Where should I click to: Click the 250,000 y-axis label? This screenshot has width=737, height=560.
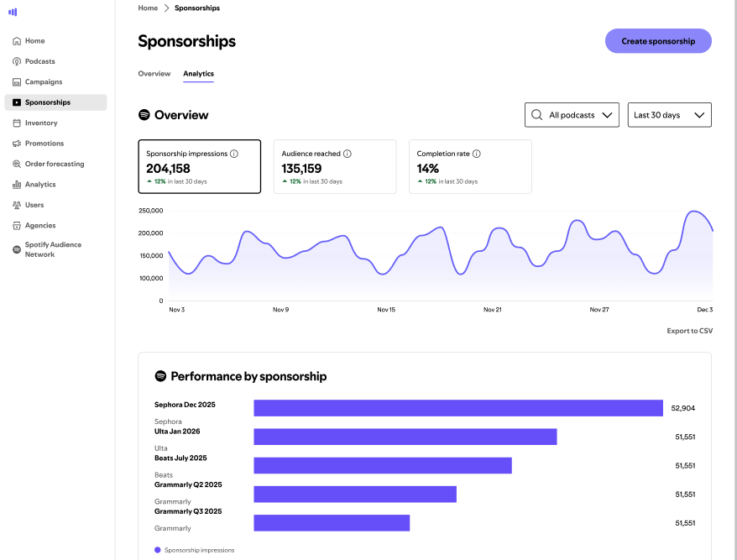coord(150,211)
